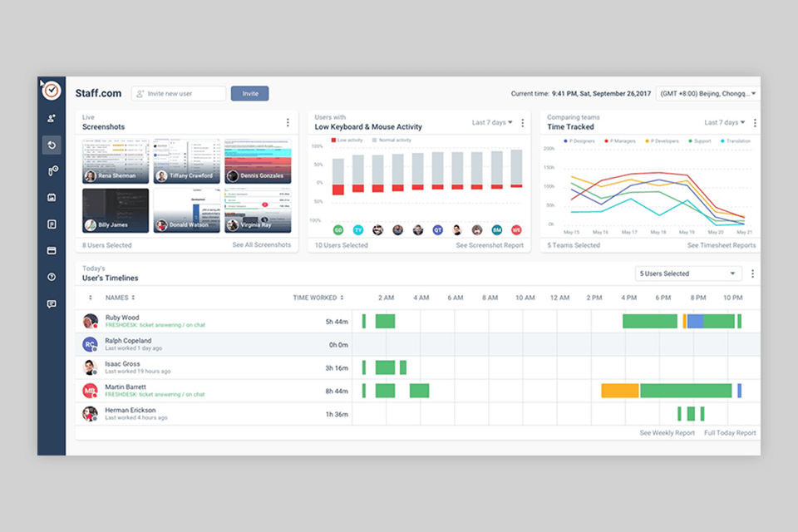Click Ruby Wood's profile avatar
Viewport: 798px width, 532px height.
click(x=90, y=321)
